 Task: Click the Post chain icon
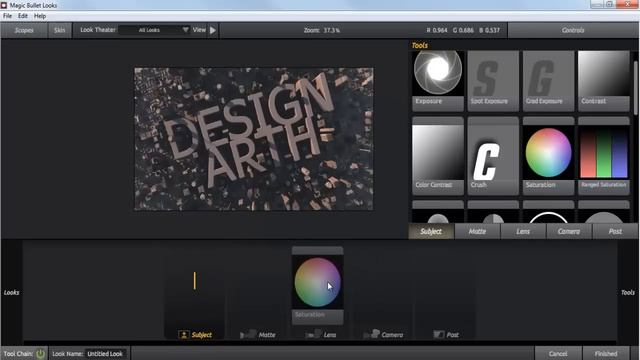click(439, 335)
